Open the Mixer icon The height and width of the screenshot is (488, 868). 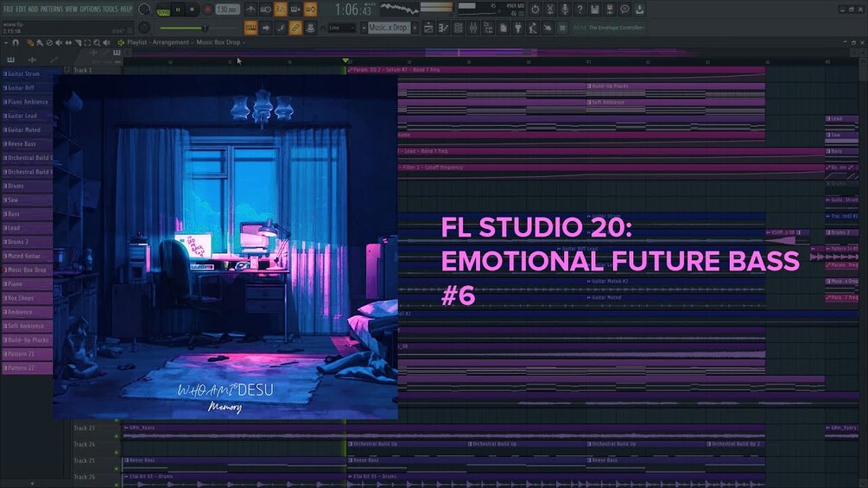(473, 28)
